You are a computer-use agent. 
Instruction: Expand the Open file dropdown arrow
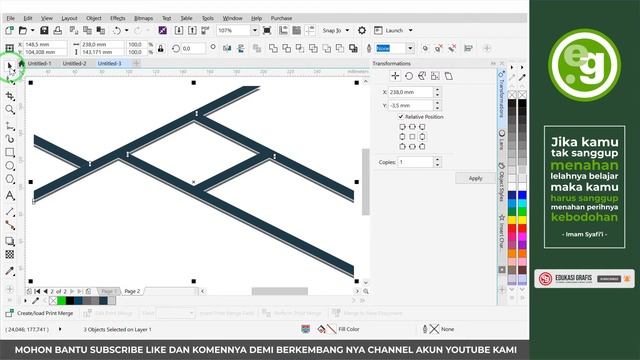point(33,30)
